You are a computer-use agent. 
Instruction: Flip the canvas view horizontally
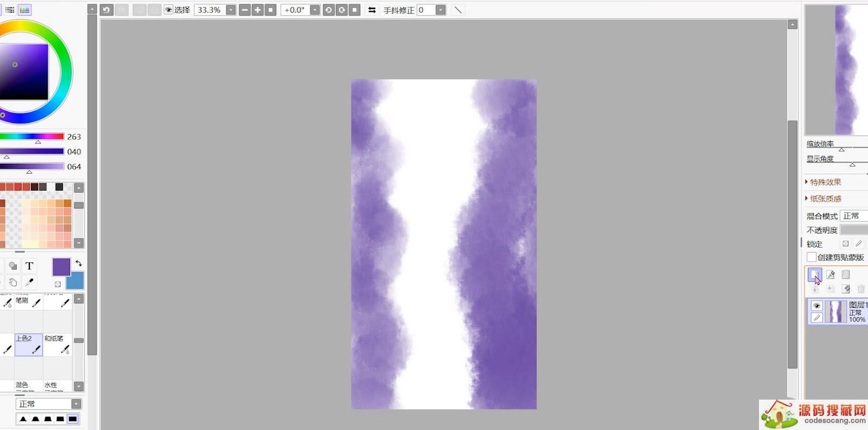point(372,10)
